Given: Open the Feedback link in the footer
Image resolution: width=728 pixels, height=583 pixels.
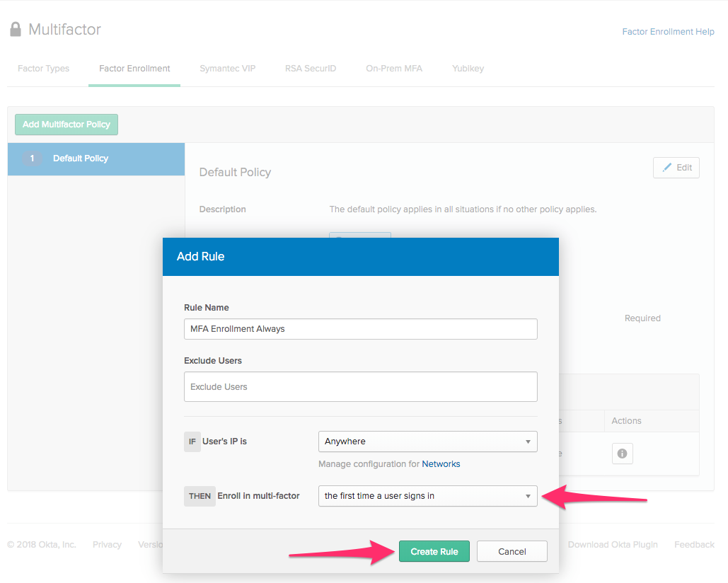Looking at the screenshot, I should [x=693, y=545].
